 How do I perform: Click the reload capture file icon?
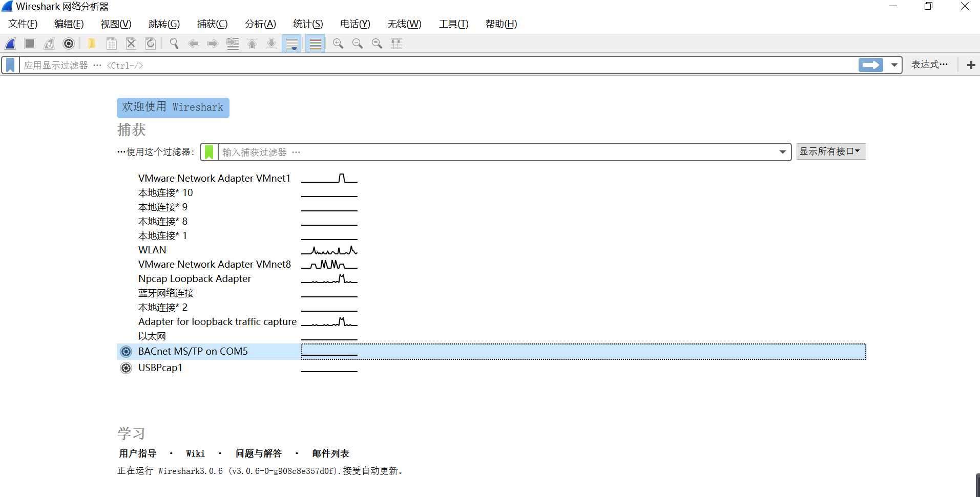pyautogui.click(x=151, y=44)
